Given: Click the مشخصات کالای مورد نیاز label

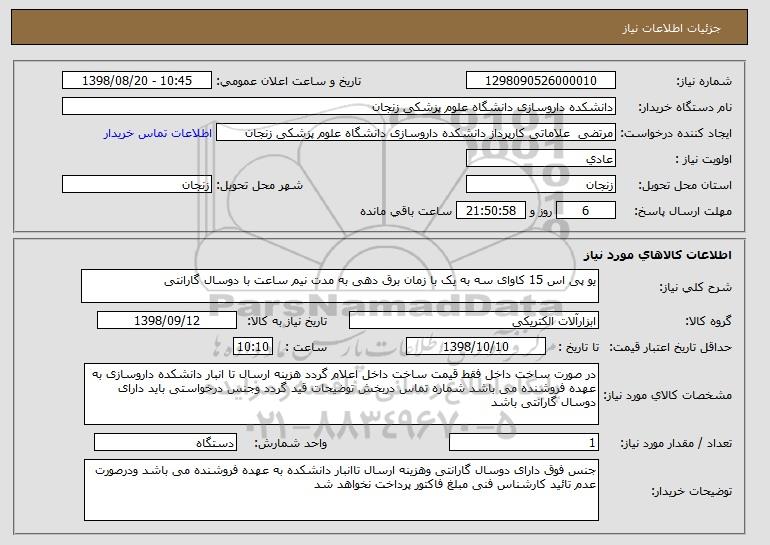Looking at the screenshot, I should 668,396.
